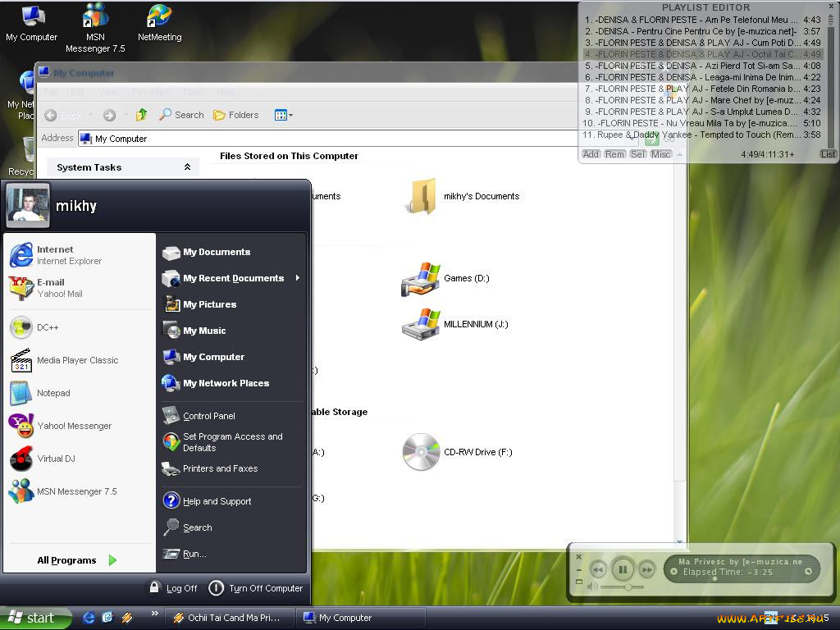
Task: Expand hidden Quick Launch items chevron
Action: [154, 614]
